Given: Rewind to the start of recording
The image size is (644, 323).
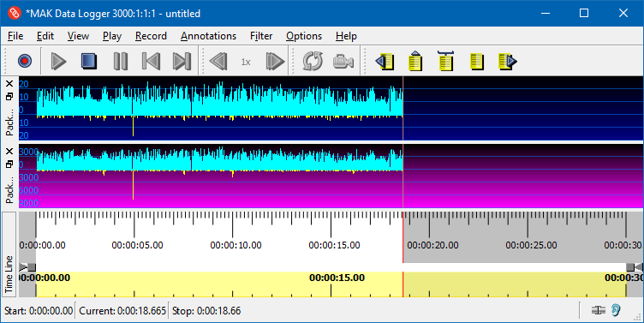Looking at the screenshot, I should click(x=151, y=61).
